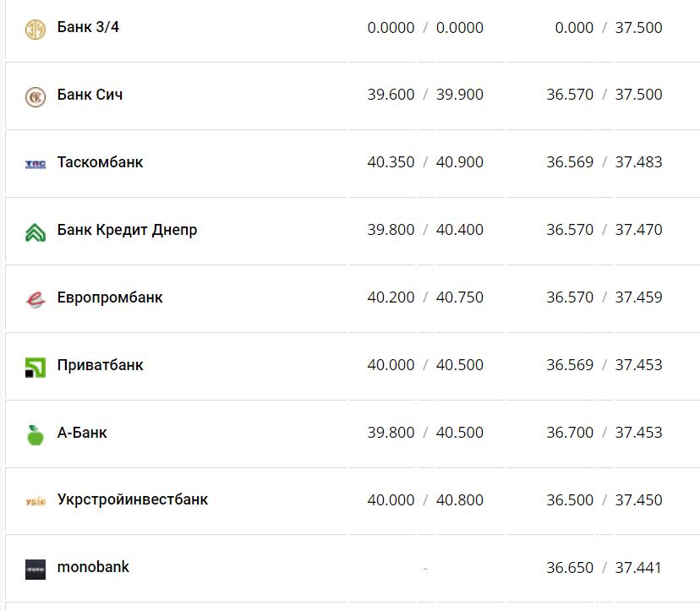Open the monobank name link
Image resolution: width=700 pixels, height=611 pixels.
93,567
